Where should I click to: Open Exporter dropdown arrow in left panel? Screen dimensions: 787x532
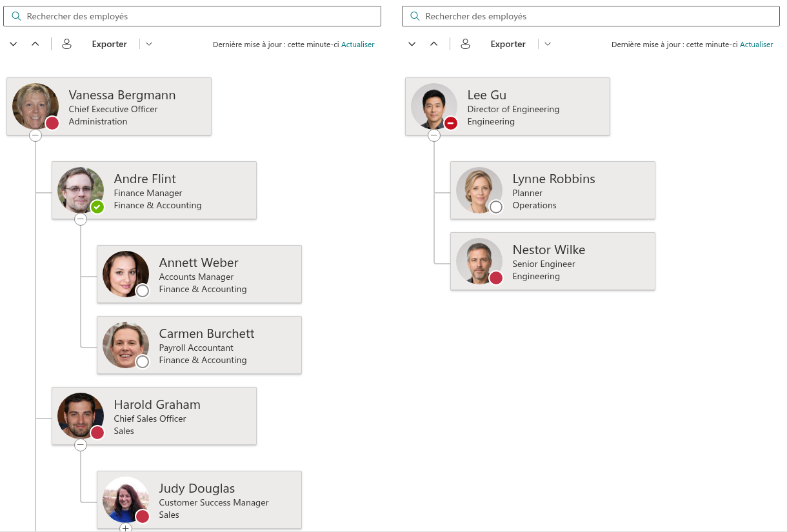click(x=149, y=44)
